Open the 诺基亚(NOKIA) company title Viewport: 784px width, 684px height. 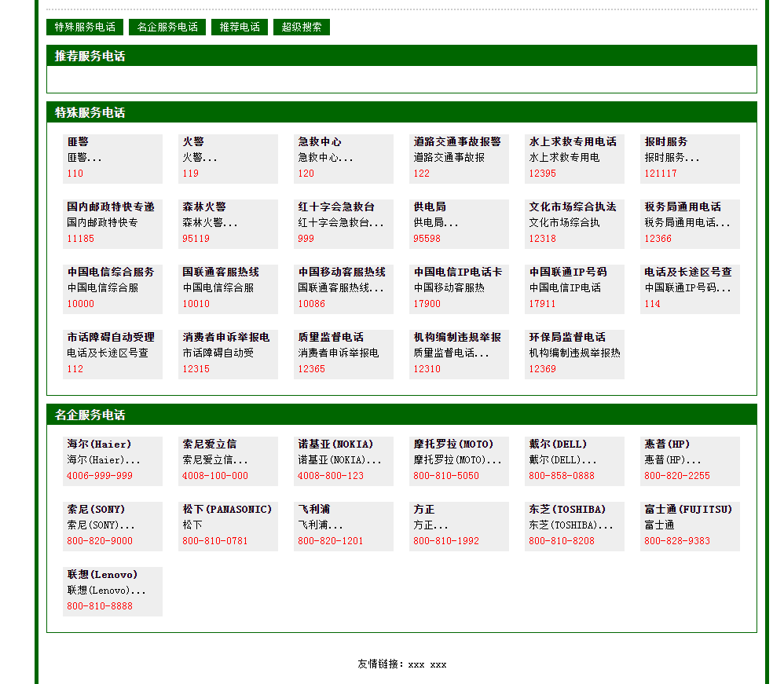pos(335,444)
